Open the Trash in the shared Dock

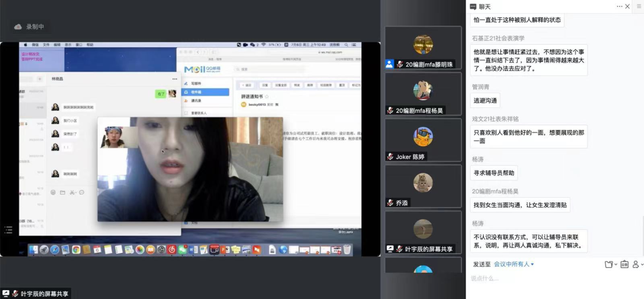pyautogui.click(x=347, y=249)
